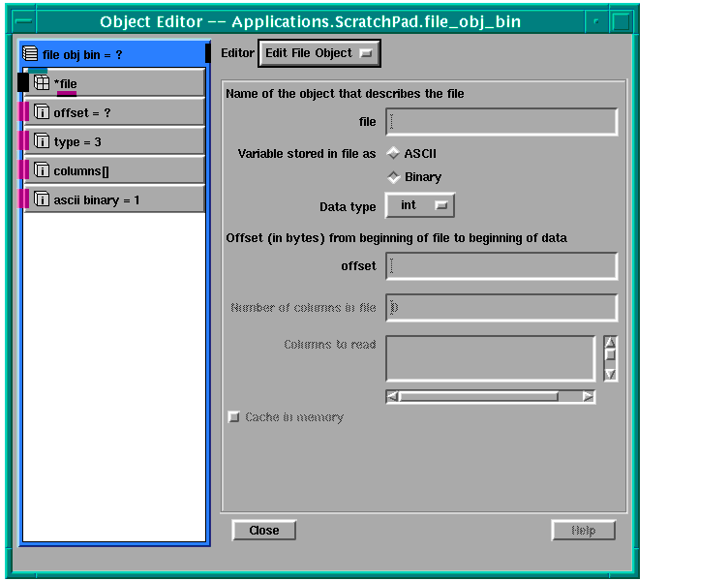Open the Data type int dropdown
728x581 pixels.
coord(420,205)
